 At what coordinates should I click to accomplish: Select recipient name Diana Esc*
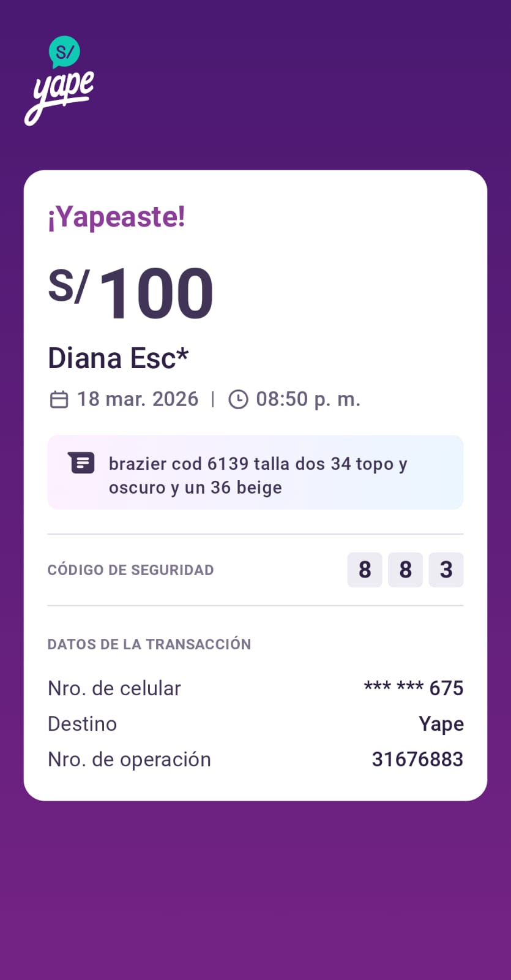coord(118,358)
